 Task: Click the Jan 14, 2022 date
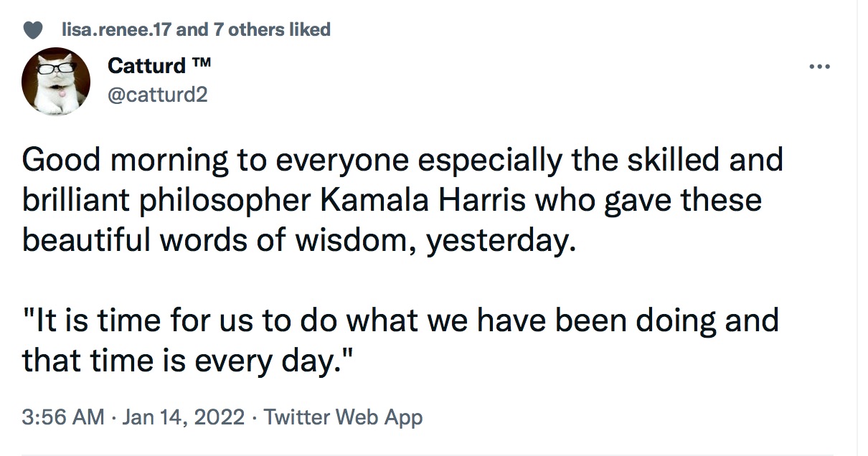[184, 417]
